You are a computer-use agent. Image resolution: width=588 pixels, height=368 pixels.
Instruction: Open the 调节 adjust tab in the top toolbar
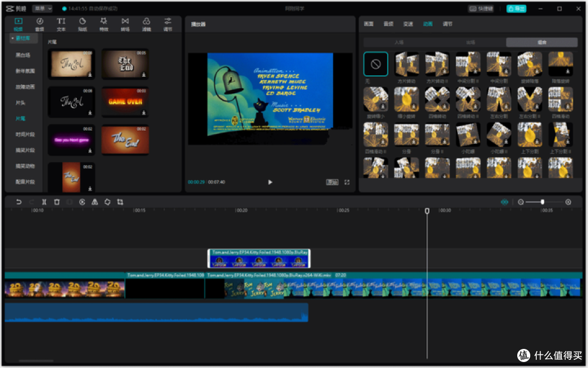pyautogui.click(x=168, y=24)
